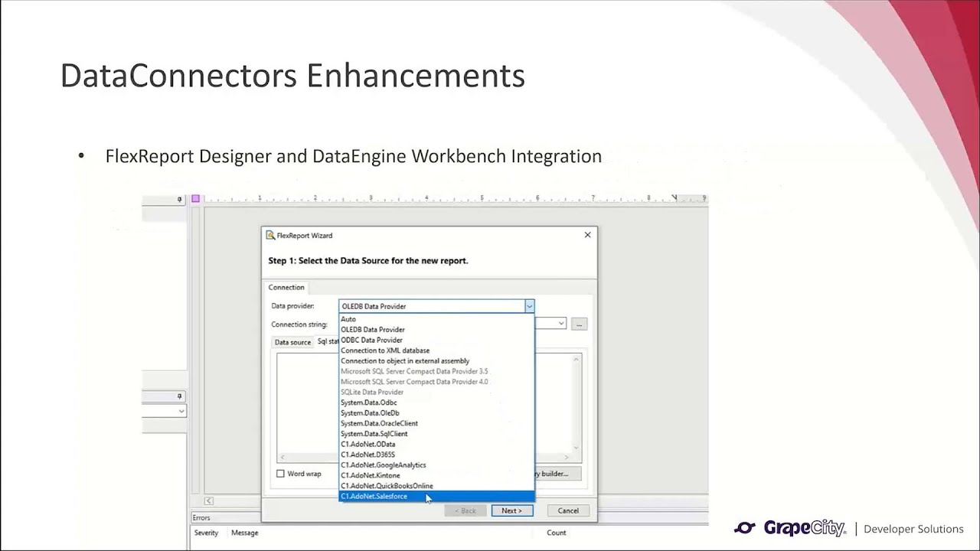Click the Count column header
This screenshot has height=551, width=980.
557,533
